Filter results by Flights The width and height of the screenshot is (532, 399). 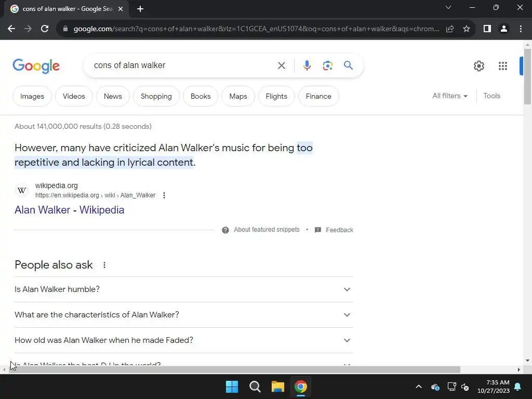tap(276, 96)
